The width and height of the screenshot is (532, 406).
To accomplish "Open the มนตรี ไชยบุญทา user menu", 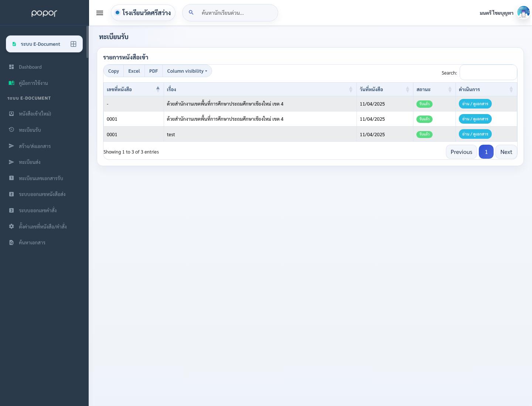I will point(497,13).
